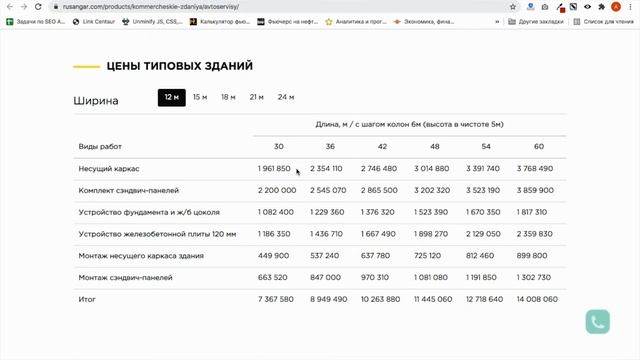Click the length column header 30
The image size is (640, 360).
[x=279, y=147]
